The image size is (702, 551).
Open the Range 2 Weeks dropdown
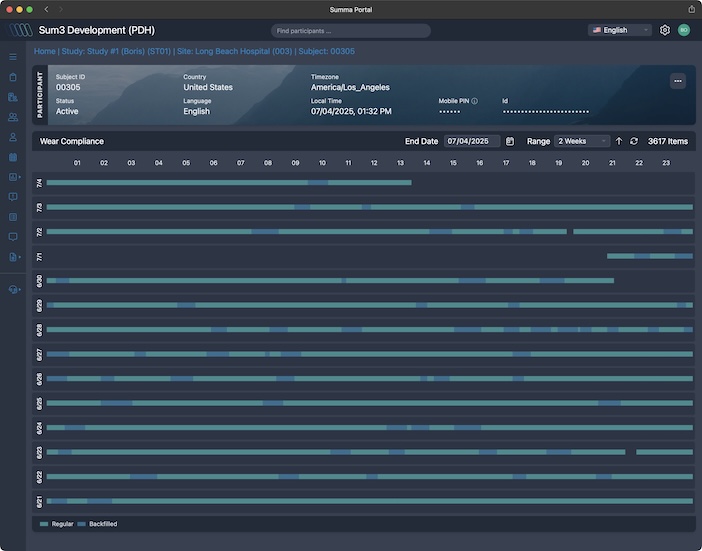coord(582,142)
